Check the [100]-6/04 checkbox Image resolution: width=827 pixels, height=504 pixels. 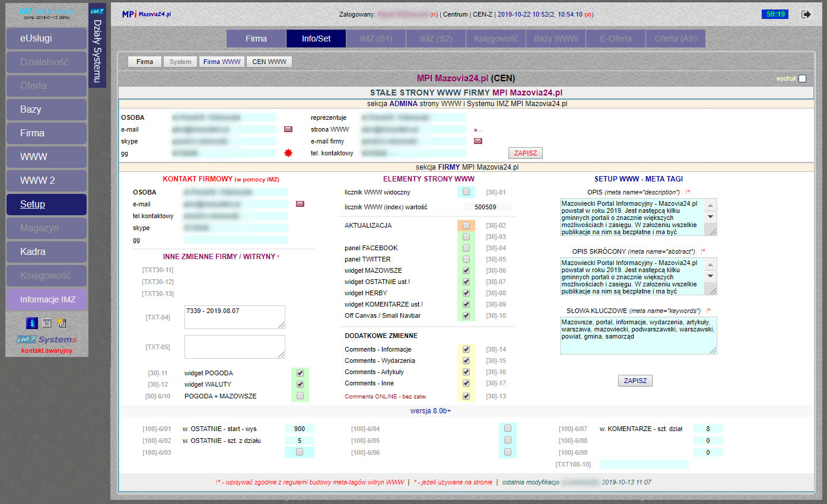508,428
